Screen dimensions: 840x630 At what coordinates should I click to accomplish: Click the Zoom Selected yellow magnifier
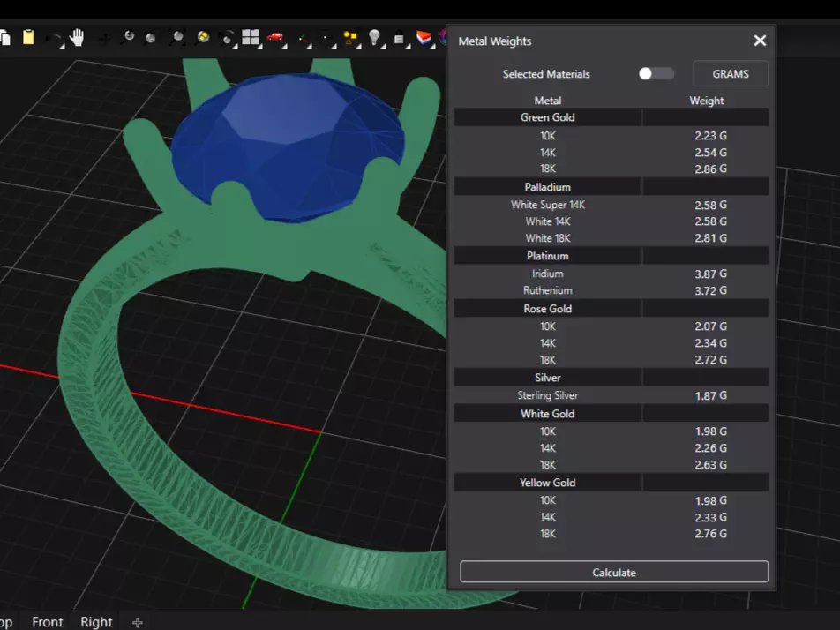pos(203,37)
